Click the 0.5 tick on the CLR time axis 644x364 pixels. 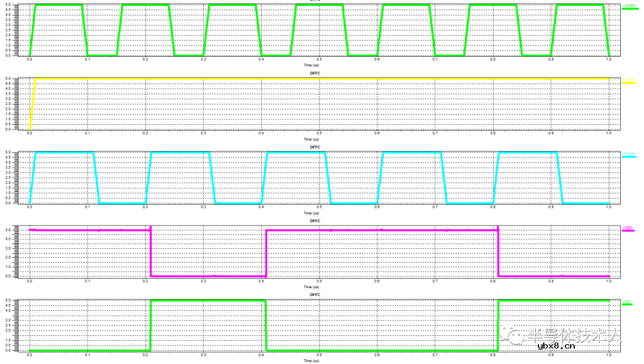point(319,134)
